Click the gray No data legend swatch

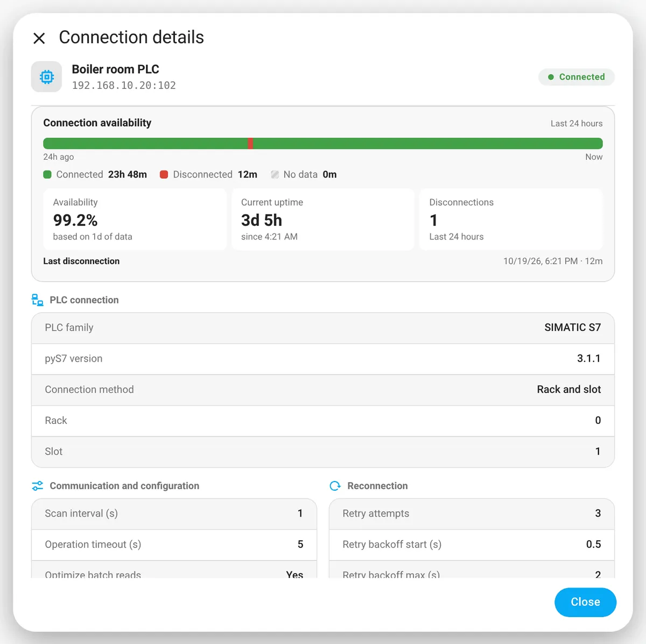pyautogui.click(x=275, y=174)
